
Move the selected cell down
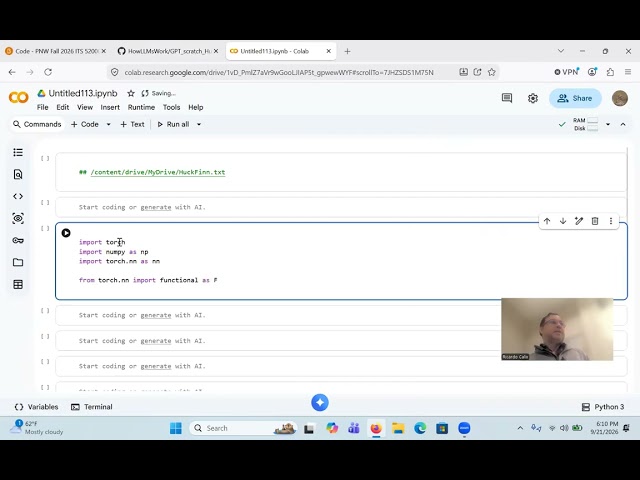(x=563, y=221)
